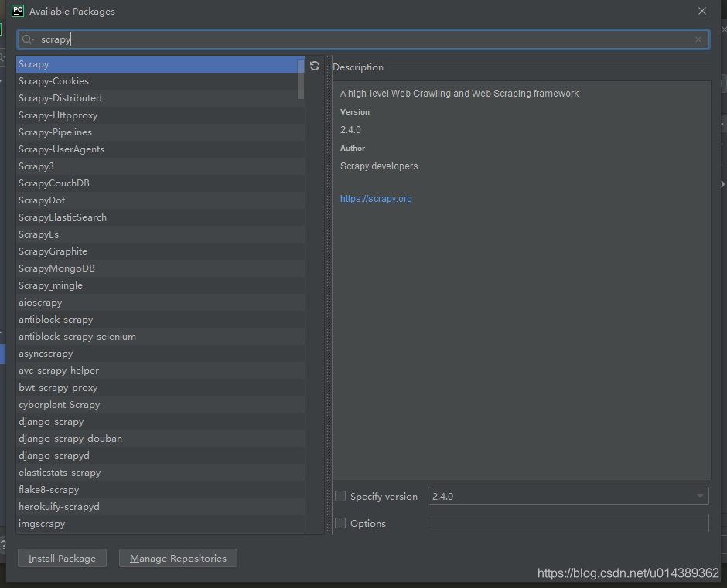Screen dimensions: 727x588
Task: Click the Install Package button
Action: 62,558
